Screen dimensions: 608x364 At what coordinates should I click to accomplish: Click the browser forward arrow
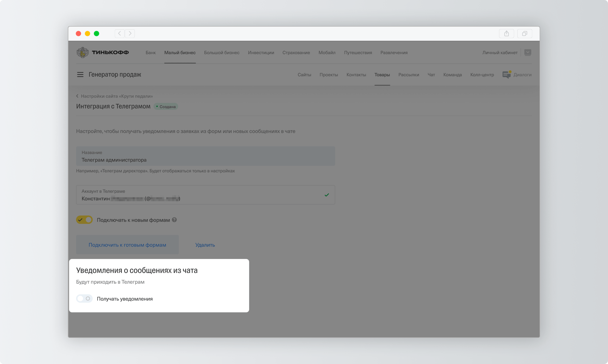pyautogui.click(x=130, y=33)
